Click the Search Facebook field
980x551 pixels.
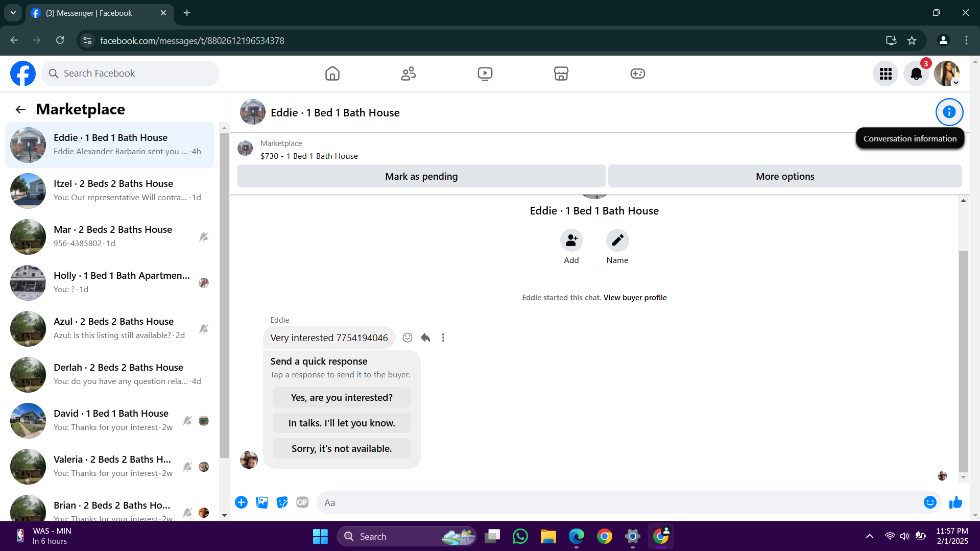coord(130,74)
